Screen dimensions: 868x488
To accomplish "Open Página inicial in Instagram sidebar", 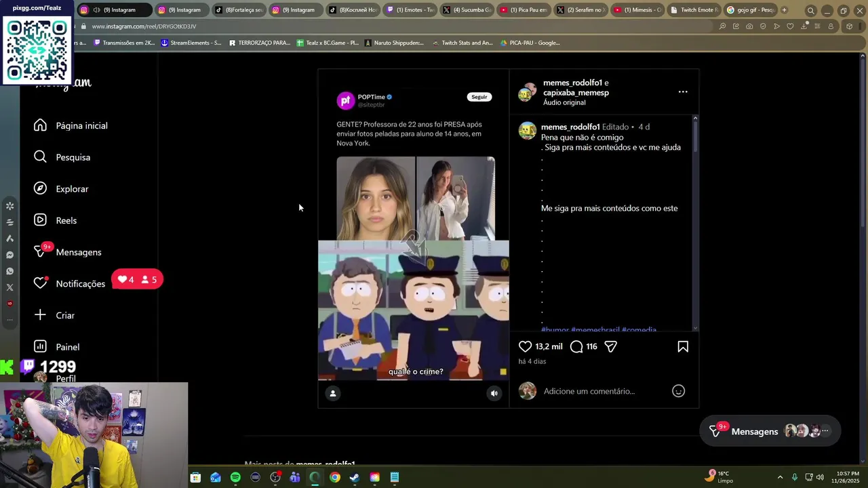I will [x=71, y=125].
